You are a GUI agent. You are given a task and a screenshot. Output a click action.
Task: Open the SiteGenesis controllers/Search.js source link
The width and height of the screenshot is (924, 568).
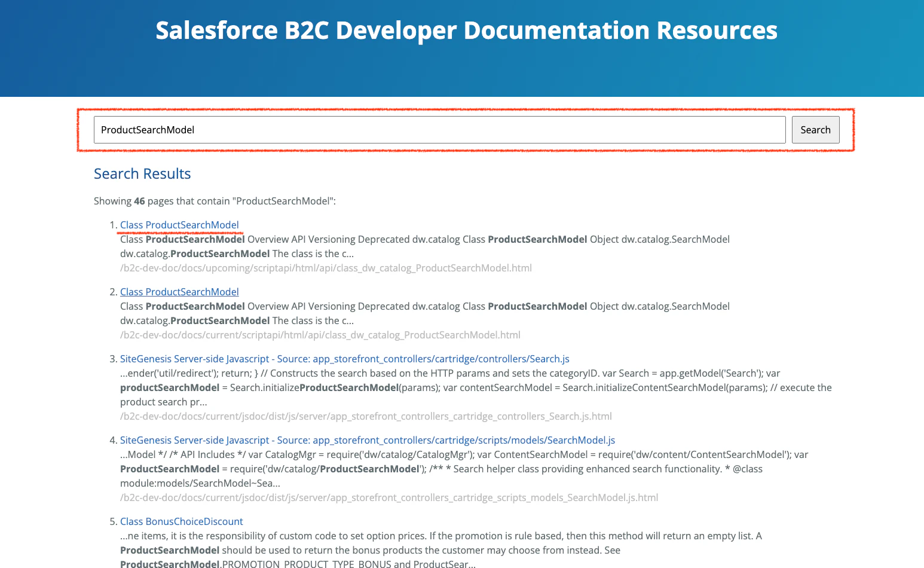345,359
